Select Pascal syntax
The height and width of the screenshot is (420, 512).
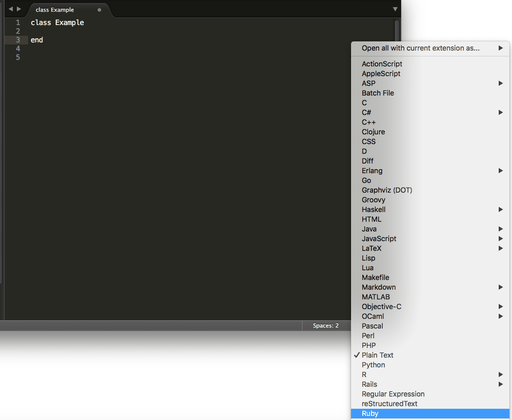[x=430, y=326]
